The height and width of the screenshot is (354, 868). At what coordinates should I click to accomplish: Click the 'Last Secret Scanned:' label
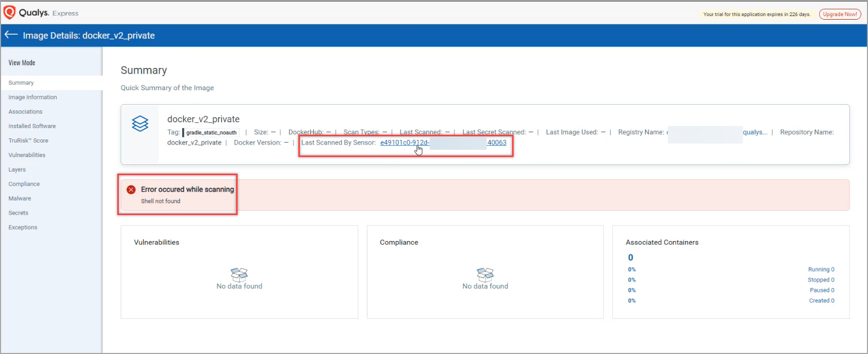coord(494,132)
